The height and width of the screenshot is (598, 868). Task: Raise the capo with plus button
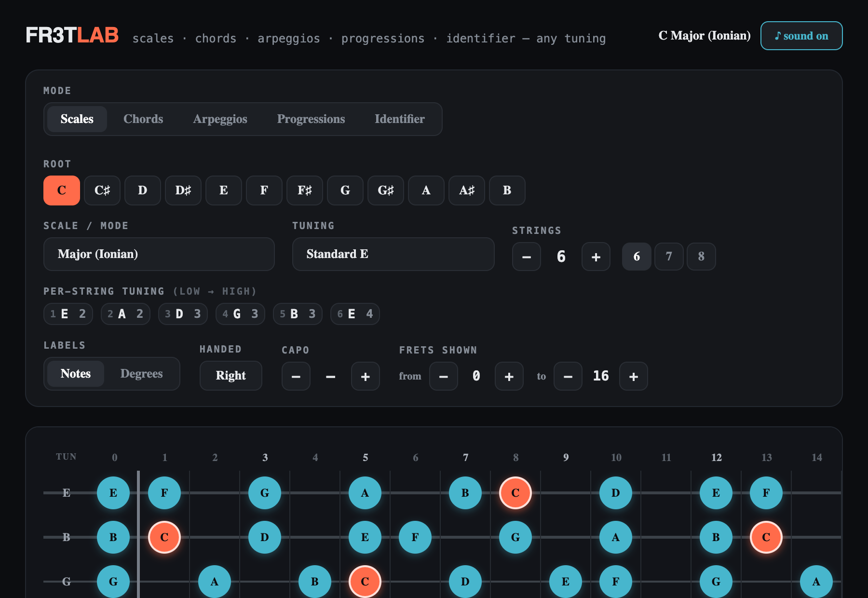(366, 376)
